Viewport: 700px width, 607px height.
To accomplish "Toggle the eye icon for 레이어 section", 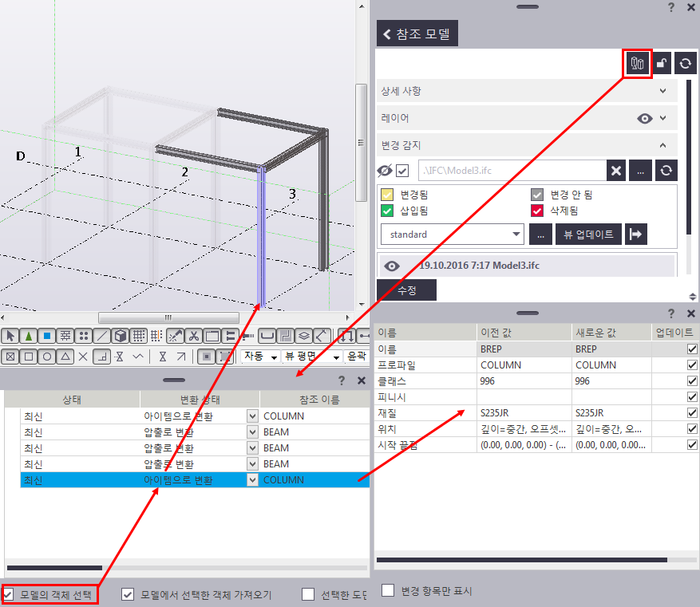I will [x=644, y=118].
